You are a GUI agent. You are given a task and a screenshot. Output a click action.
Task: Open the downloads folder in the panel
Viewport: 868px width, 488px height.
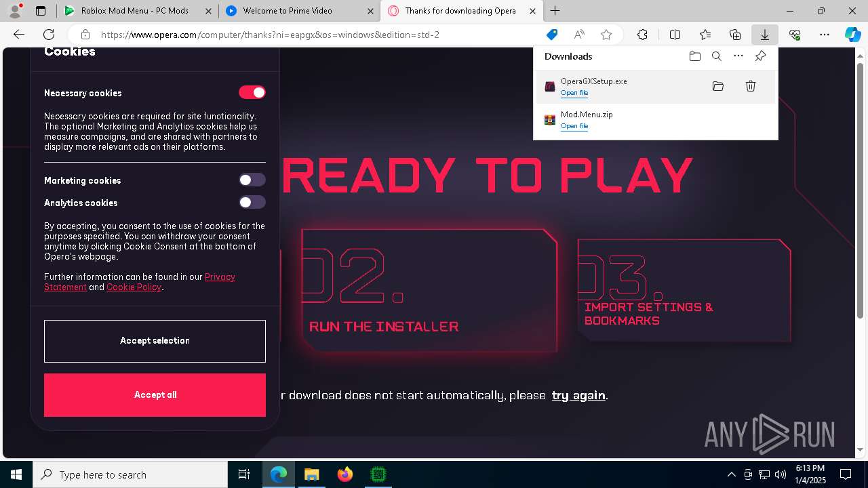click(x=694, y=56)
